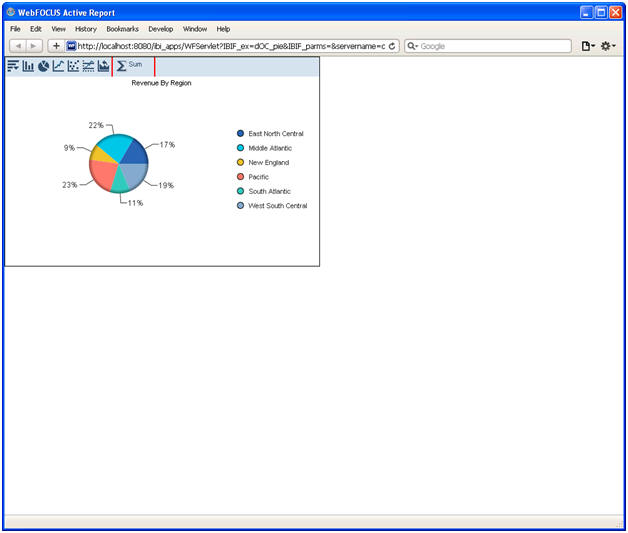This screenshot has width=628, height=533.
Task: Click the Middle Atlantic legend marker
Action: [x=240, y=148]
